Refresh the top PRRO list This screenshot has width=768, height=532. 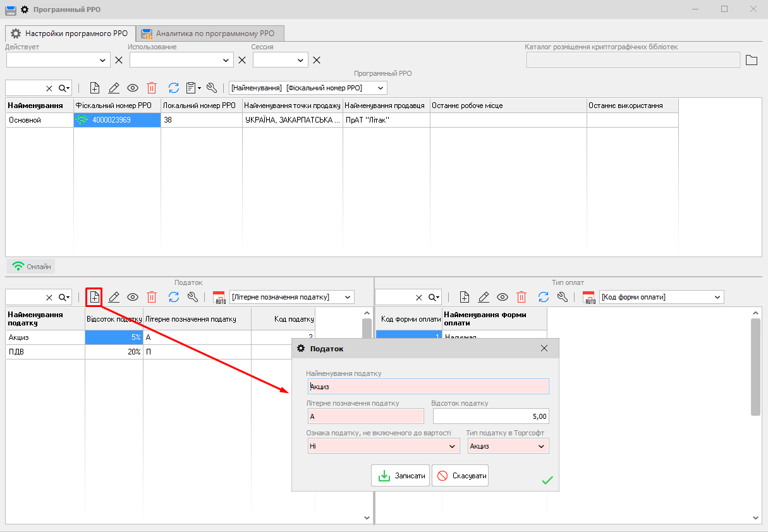click(x=174, y=88)
